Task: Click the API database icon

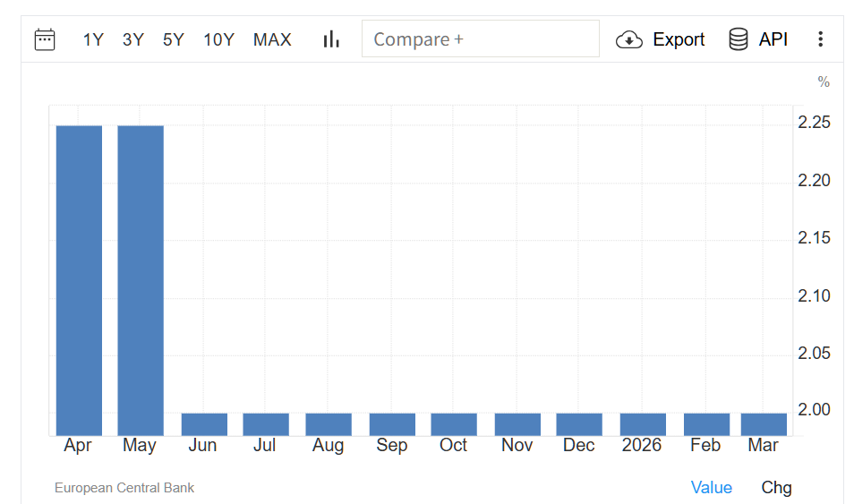Action: click(739, 39)
